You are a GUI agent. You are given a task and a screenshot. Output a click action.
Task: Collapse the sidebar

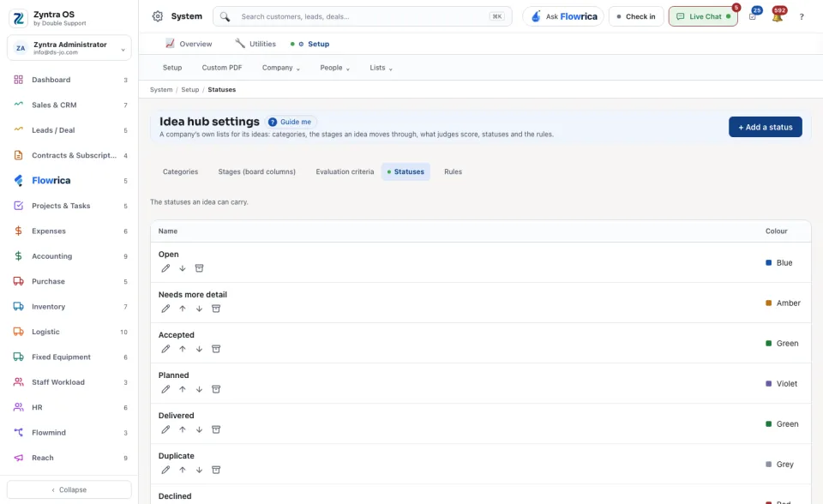tap(69, 489)
